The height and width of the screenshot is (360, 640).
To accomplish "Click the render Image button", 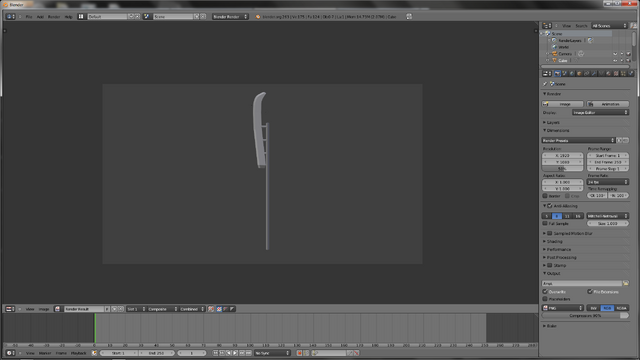I will click(563, 104).
